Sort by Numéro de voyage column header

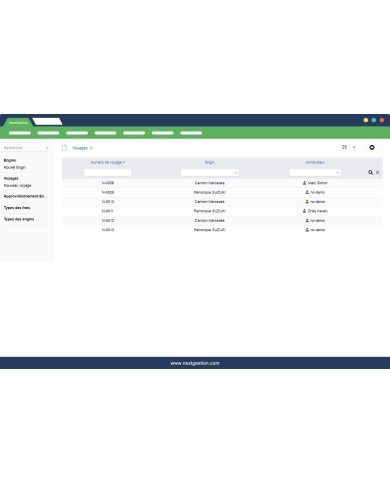click(x=106, y=162)
